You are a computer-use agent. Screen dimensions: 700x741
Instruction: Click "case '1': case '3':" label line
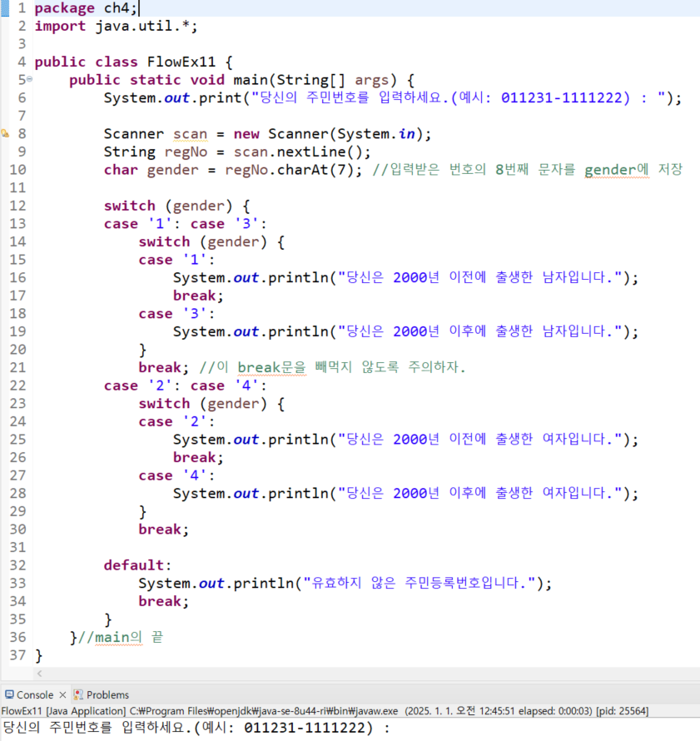click(185, 224)
